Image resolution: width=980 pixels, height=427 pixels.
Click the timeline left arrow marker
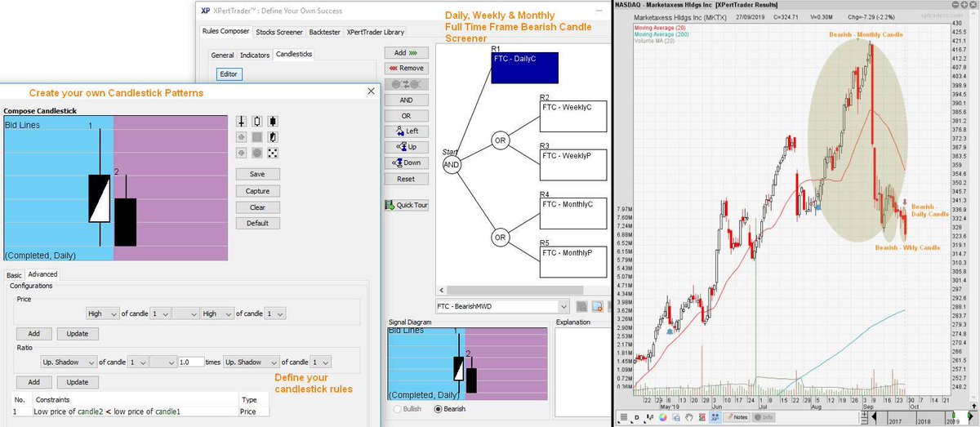coord(874,416)
